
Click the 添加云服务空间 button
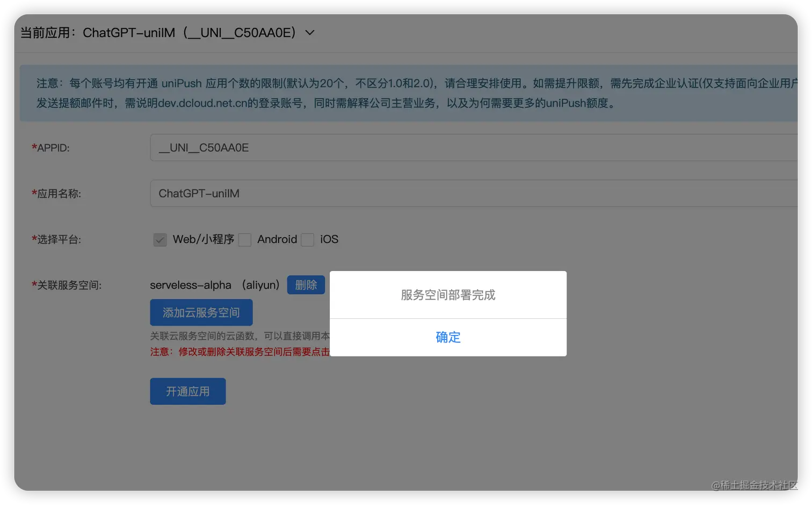point(201,312)
